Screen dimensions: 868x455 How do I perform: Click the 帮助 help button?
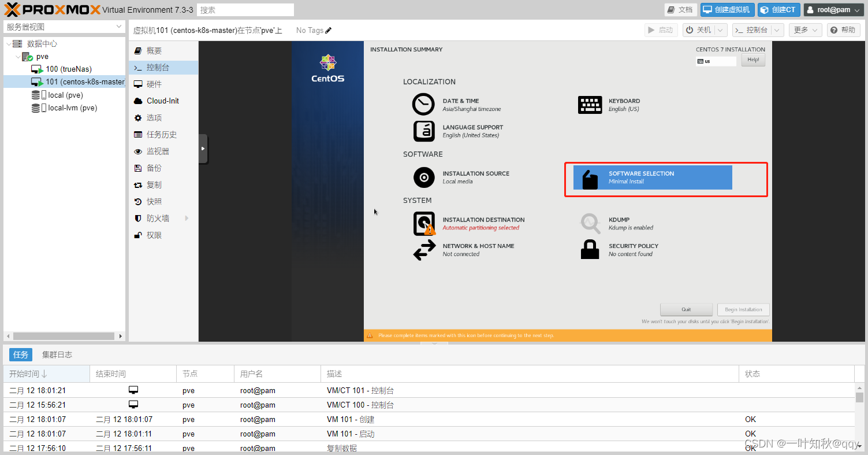point(844,30)
